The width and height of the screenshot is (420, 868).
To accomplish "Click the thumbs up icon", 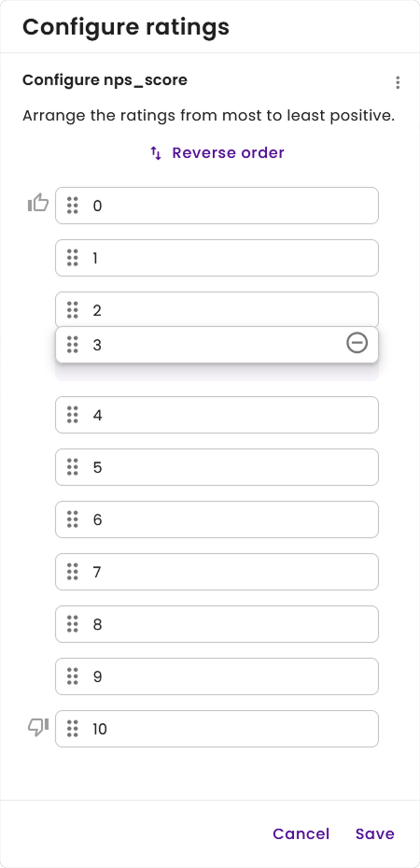I will pyautogui.click(x=38, y=203).
